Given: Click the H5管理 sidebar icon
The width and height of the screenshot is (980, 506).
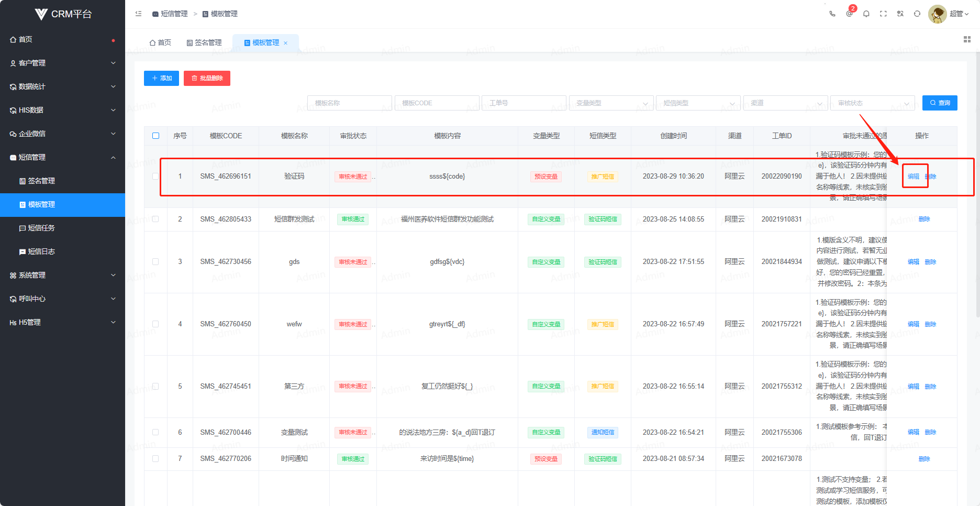Looking at the screenshot, I should coord(13,323).
